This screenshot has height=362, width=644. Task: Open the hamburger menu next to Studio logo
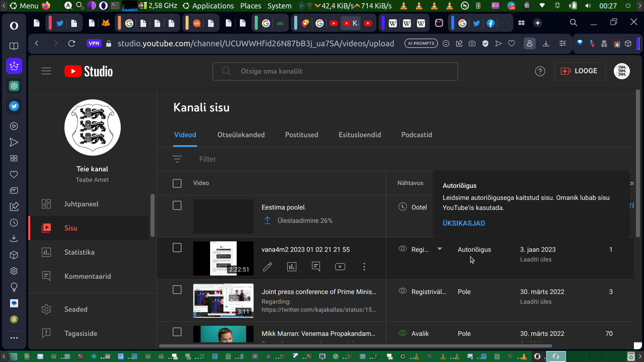(x=46, y=71)
